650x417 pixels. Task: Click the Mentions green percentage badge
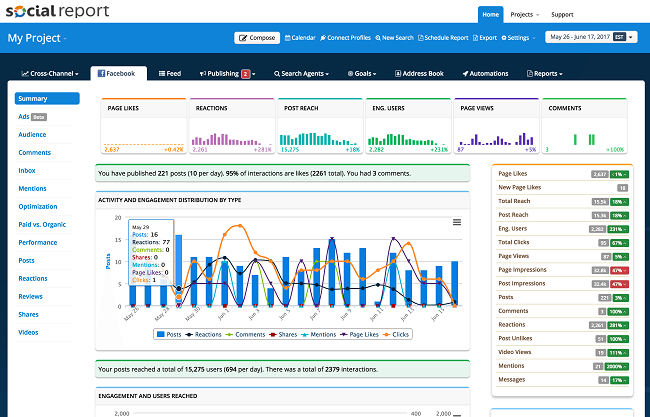point(616,366)
